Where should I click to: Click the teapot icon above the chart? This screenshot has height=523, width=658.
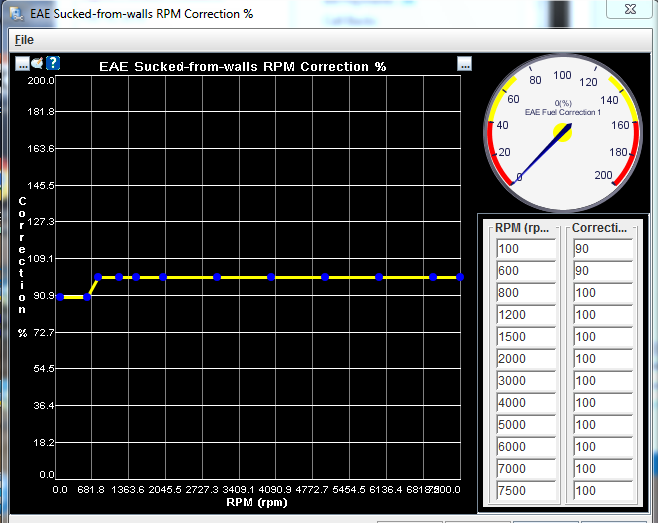pos(38,63)
